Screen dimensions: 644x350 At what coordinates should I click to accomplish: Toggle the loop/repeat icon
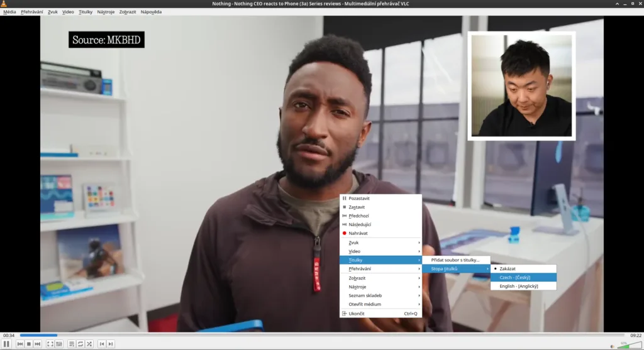click(80, 344)
